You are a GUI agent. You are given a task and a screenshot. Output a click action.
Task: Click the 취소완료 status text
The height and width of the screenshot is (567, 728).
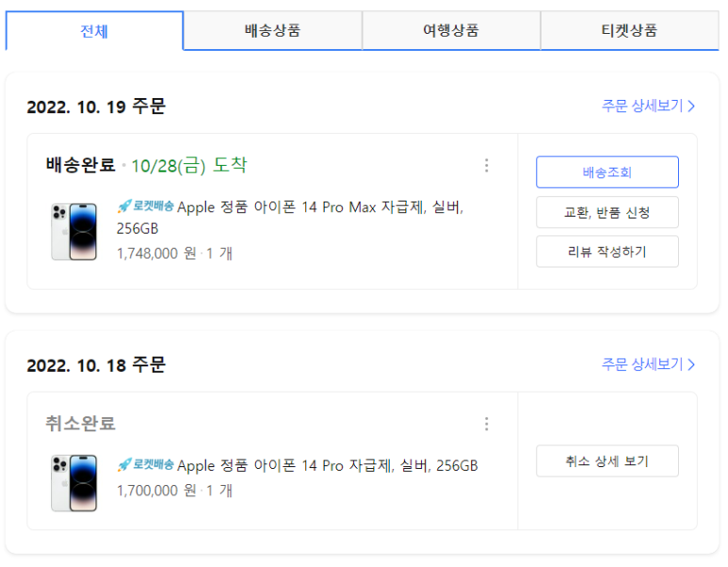pos(80,424)
